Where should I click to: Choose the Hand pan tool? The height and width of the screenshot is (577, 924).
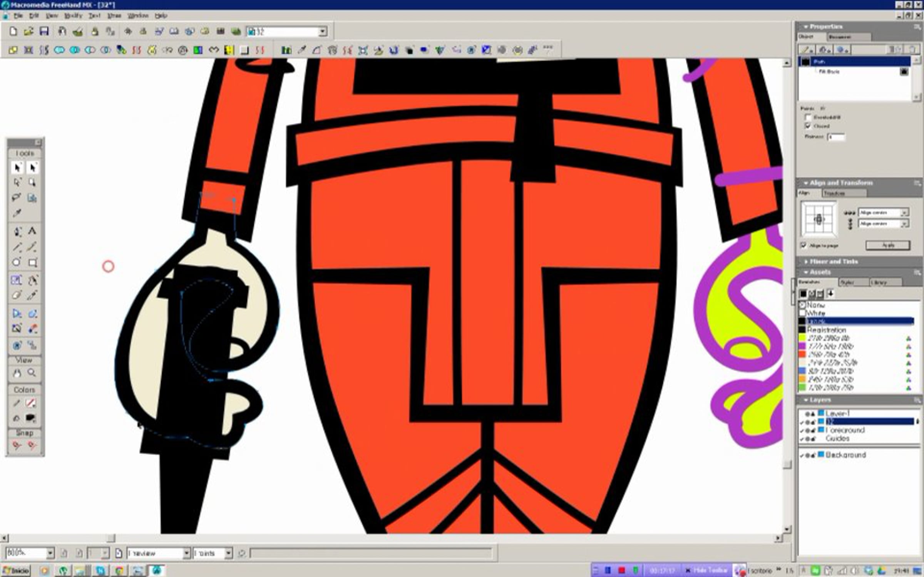17,373
